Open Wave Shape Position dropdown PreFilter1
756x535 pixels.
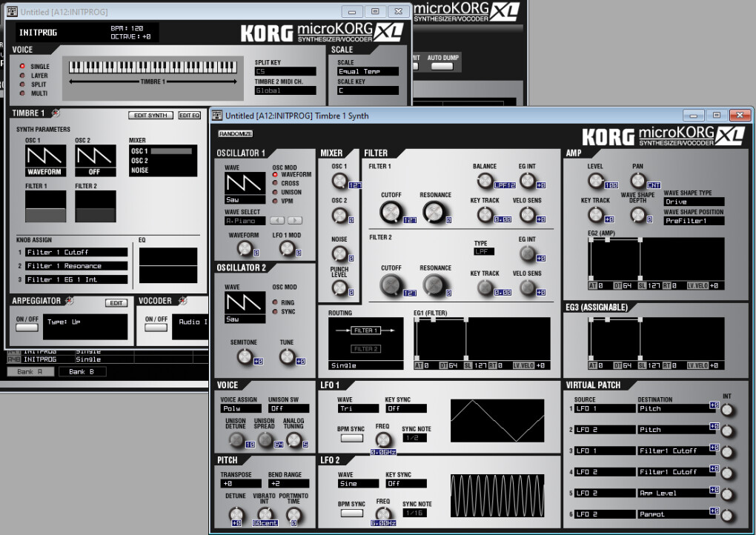[x=694, y=221]
